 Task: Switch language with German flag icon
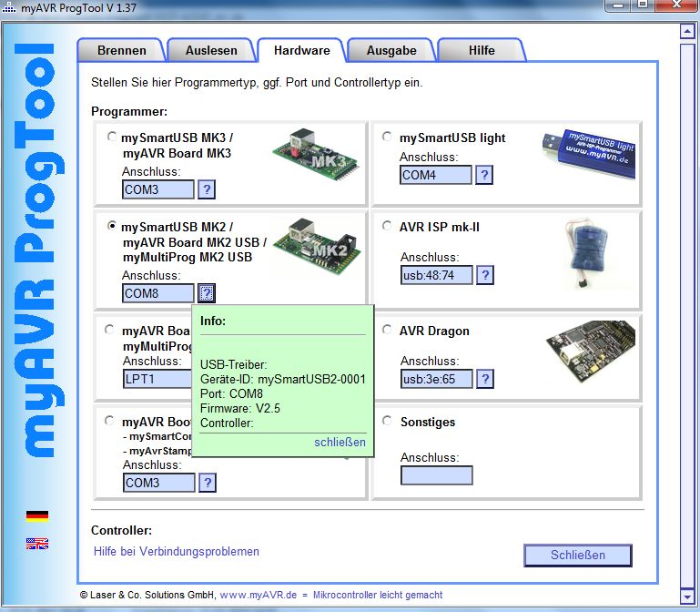coord(37,516)
